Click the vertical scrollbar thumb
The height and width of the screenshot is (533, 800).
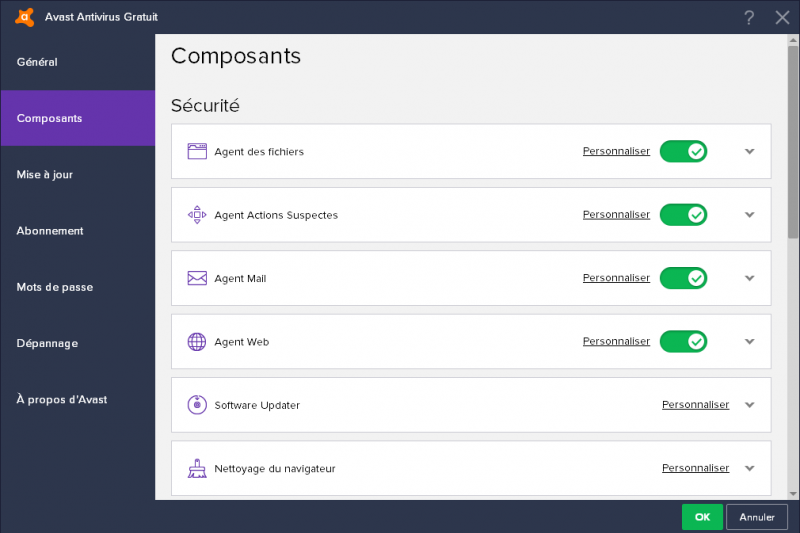coord(793,142)
